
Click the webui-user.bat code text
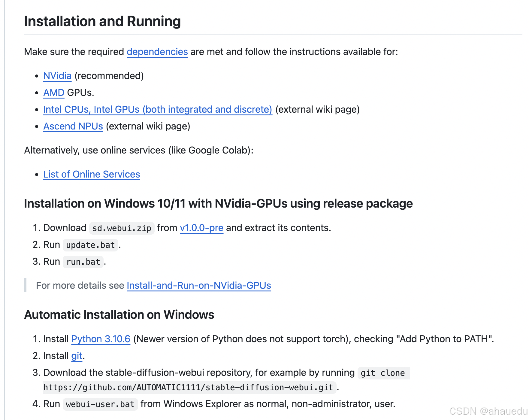pyautogui.click(x=100, y=404)
